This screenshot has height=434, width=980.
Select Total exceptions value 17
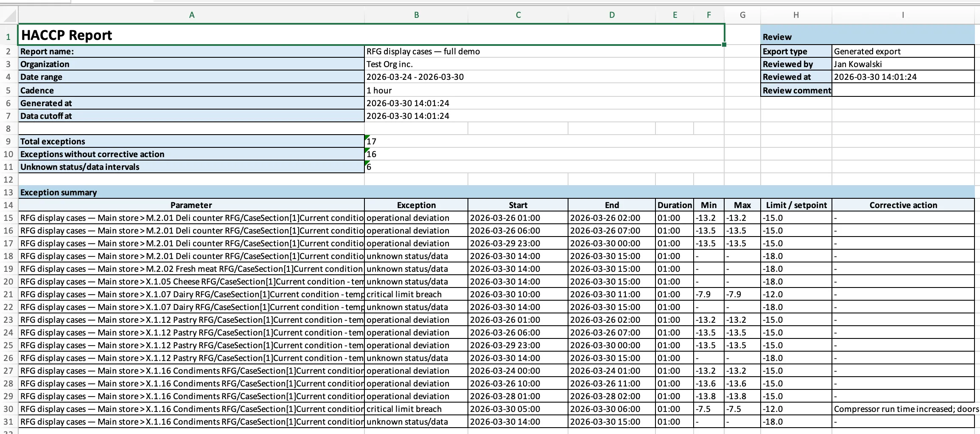(x=544, y=141)
